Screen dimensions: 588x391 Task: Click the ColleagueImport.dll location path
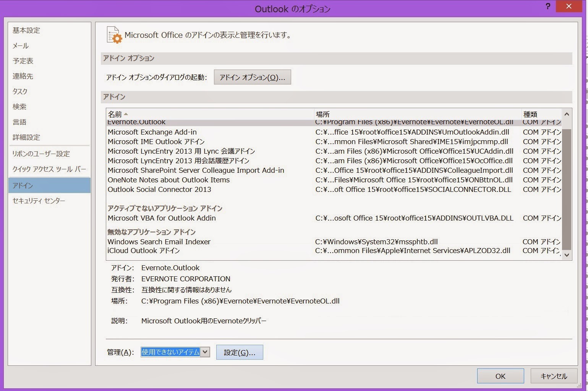click(414, 170)
